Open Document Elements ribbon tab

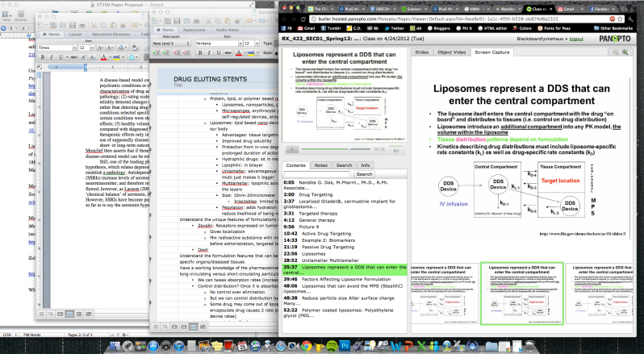pos(111,35)
